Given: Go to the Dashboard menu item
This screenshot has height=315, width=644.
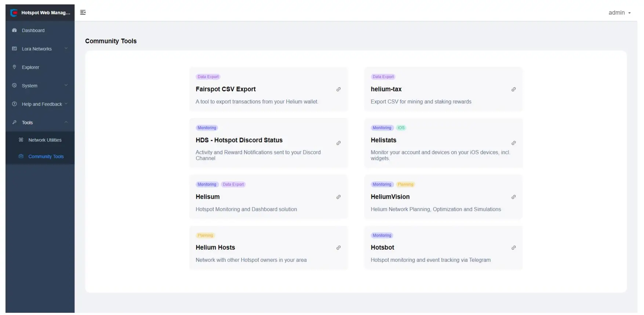Looking at the screenshot, I should coord(40,30).
